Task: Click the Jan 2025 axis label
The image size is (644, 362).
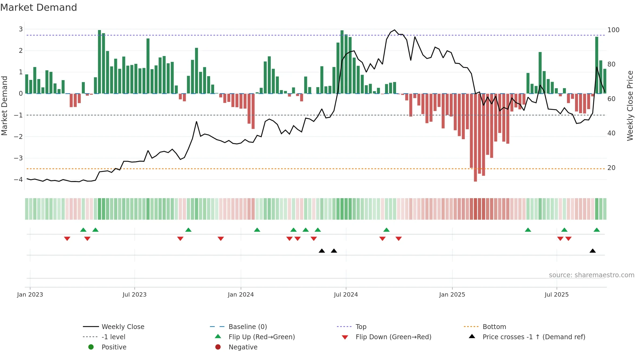Action: [x=452, y=294]
